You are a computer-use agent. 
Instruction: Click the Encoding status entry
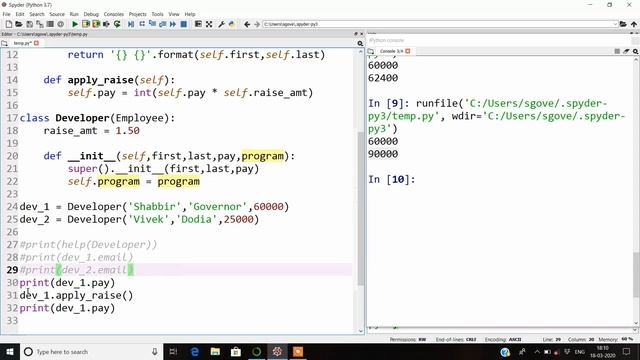(503, 340)
